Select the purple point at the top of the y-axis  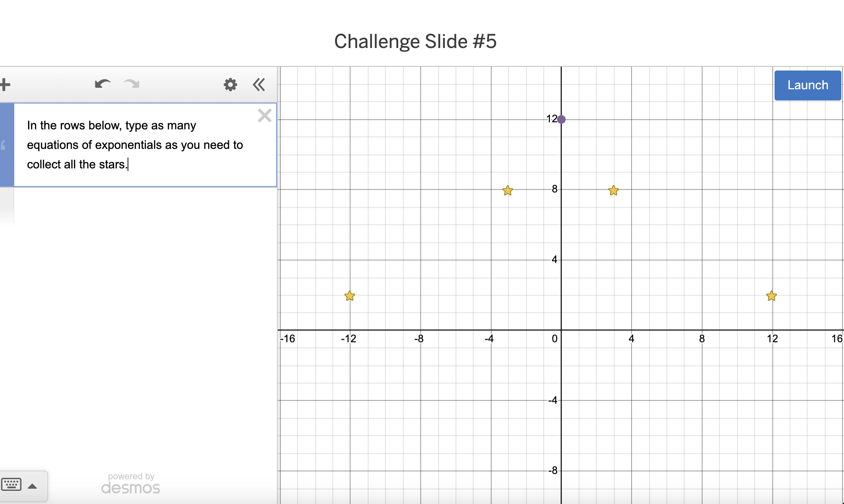point(561,119)
